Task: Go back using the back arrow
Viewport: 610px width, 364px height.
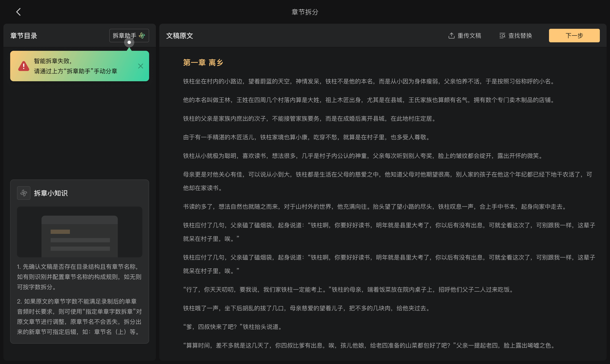Action: pyautogui.click(x=18, y=12)
